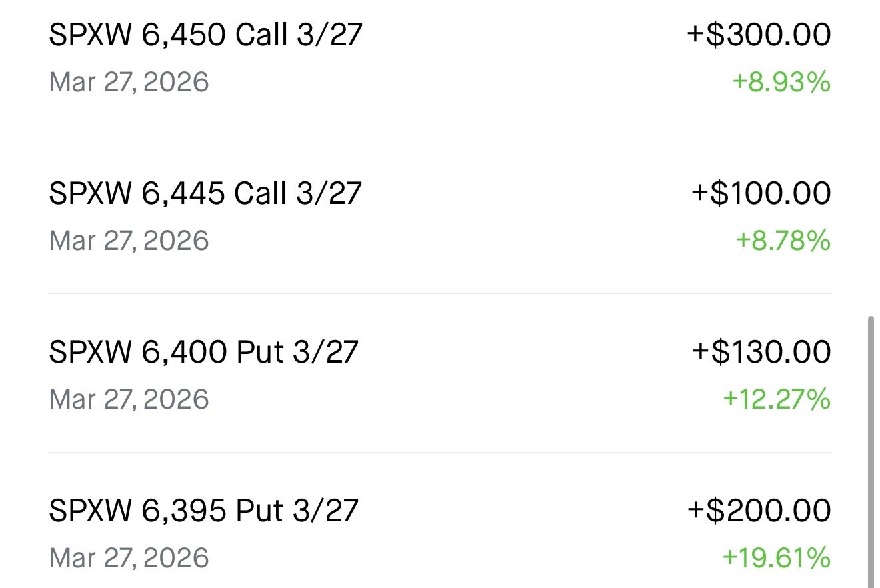Select the +8.78% percent return
880x588 pixels.
783,241
